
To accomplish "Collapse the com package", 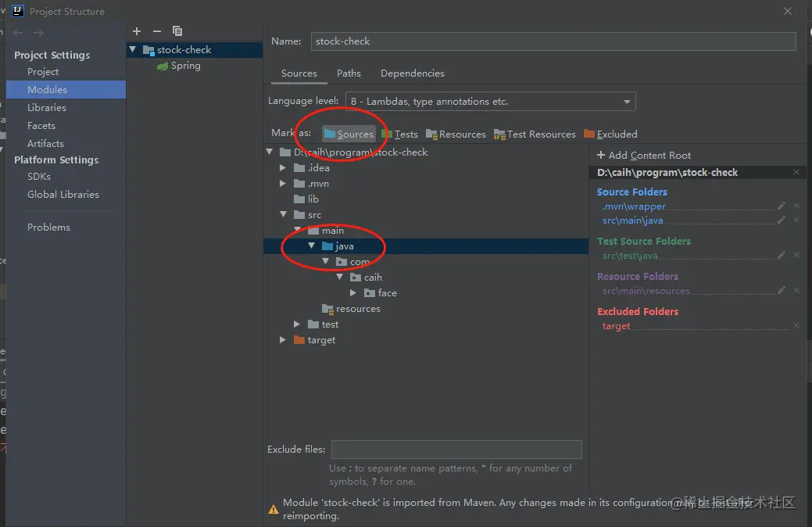I will 326,262.
